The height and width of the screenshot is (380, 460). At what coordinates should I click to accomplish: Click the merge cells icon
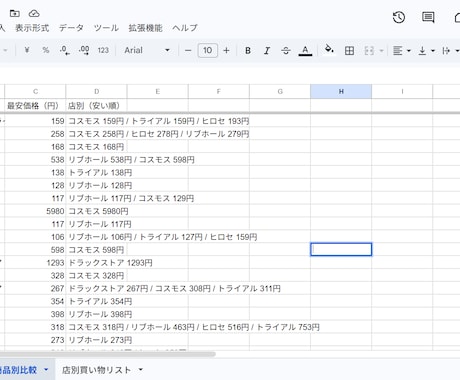[x=369, y=51]
